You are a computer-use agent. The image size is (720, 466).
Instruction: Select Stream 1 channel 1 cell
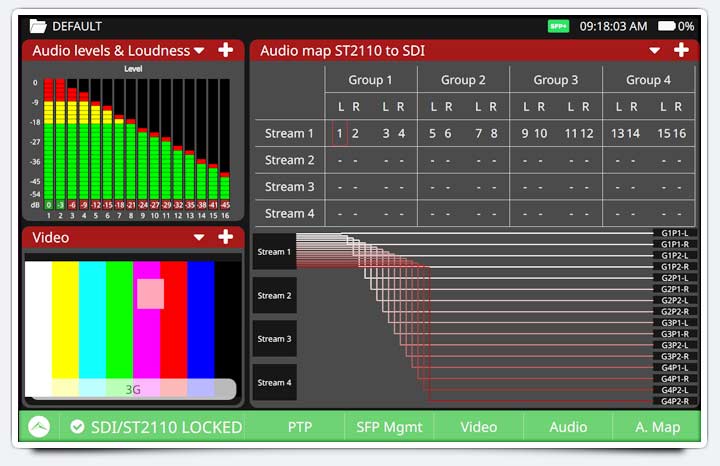340,134
